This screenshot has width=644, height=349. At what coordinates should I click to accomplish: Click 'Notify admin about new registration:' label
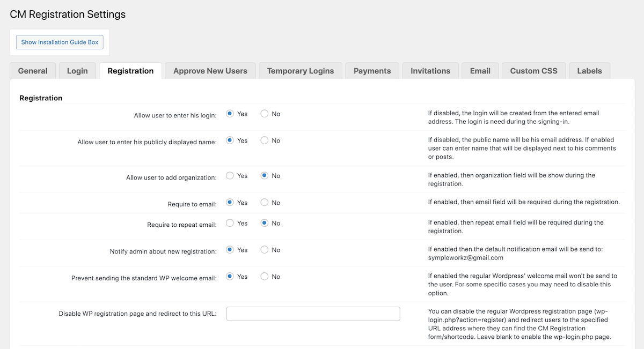click(163, 251)
